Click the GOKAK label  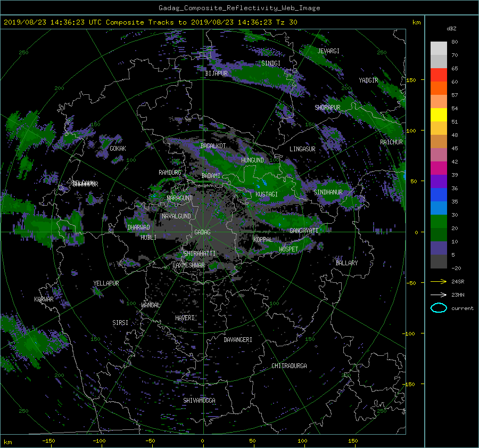pyautogui.click(x=118, y=149)
